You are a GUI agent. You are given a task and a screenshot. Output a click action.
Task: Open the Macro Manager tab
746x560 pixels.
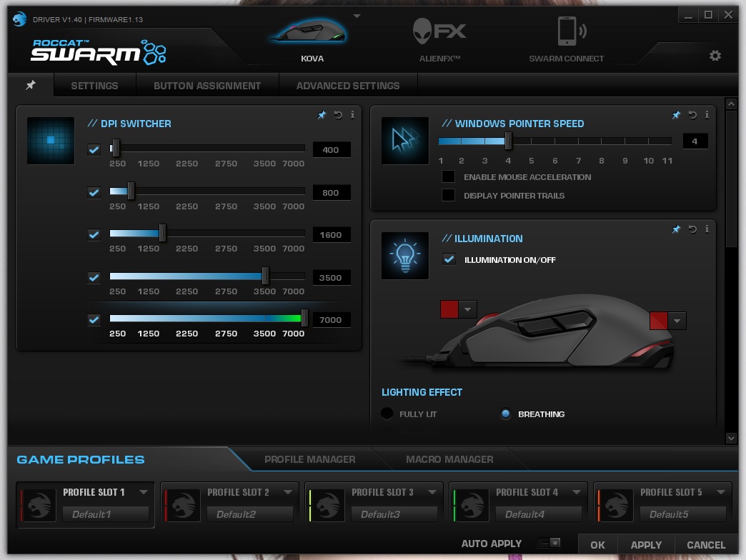449,459
